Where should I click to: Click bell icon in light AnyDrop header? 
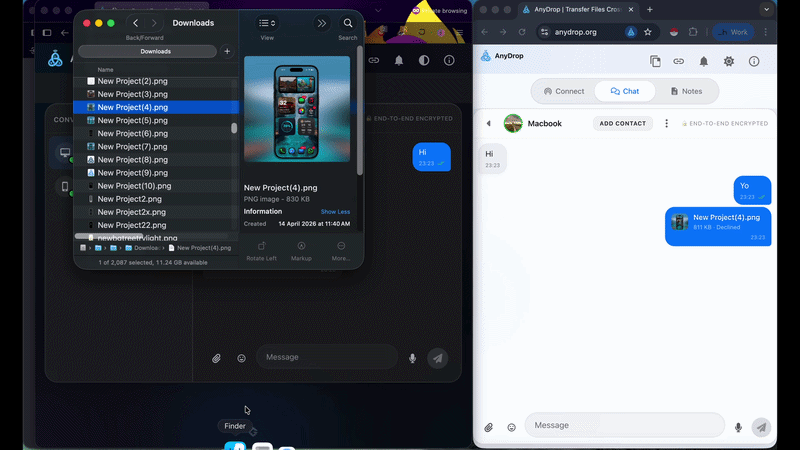coord(704,61)
